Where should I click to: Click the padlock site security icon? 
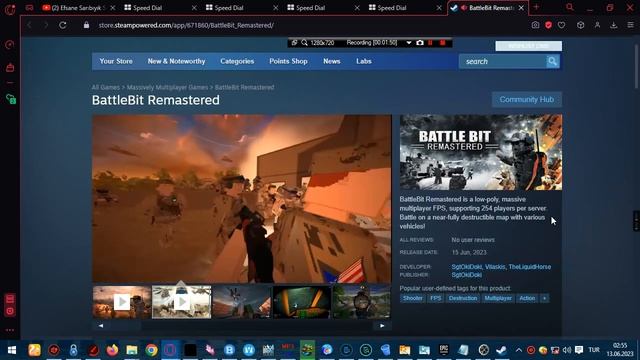86,25
